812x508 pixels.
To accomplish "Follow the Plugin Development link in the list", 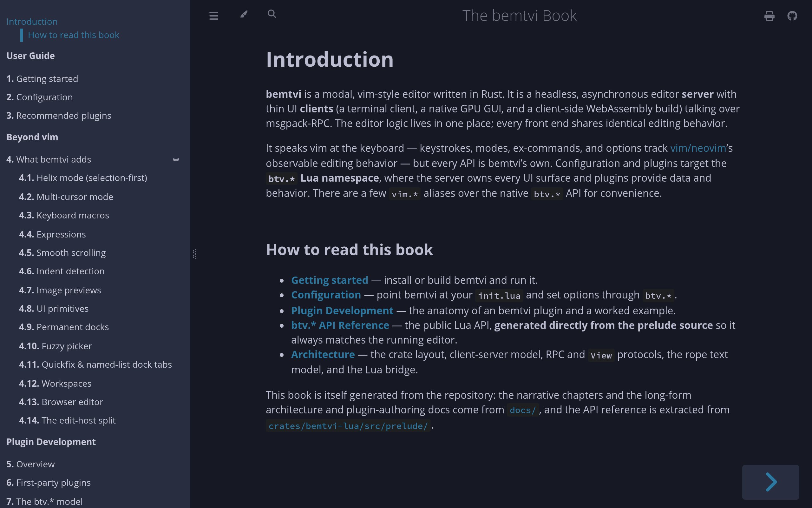I will 342,311.
